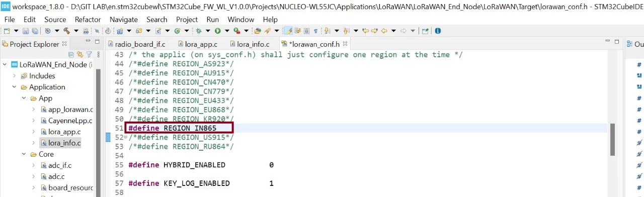Click the Project Explorer filter funnel icon

click(x=89, y=54)
